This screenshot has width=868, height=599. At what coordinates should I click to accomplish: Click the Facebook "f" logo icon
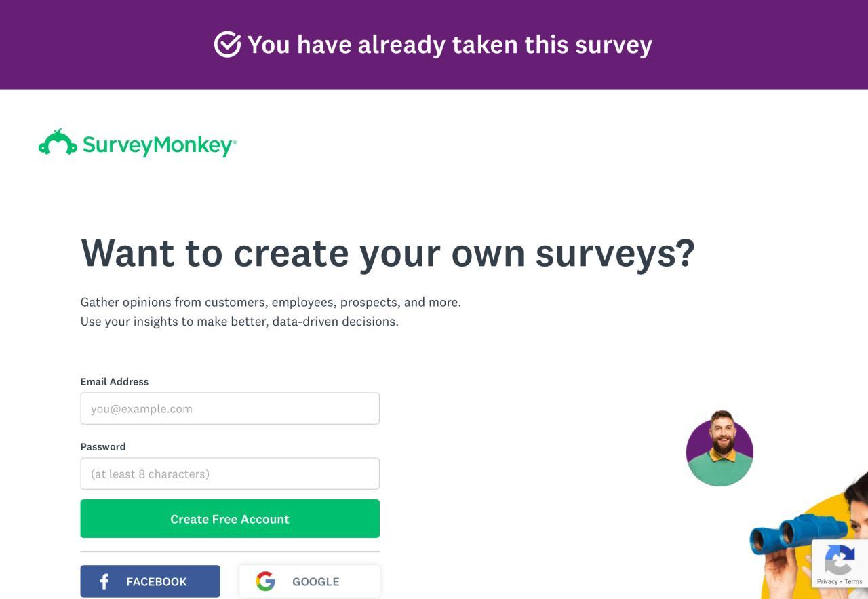(x=104, y=581)
